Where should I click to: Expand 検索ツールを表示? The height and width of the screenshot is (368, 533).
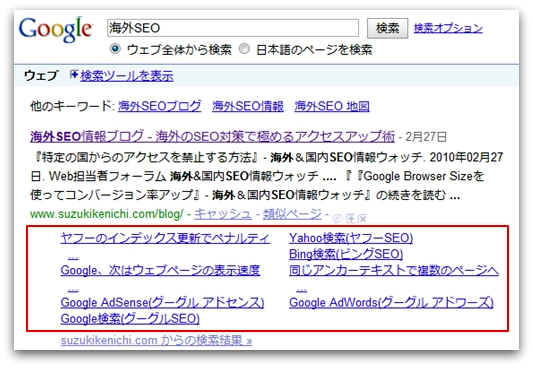pos(127,75)
